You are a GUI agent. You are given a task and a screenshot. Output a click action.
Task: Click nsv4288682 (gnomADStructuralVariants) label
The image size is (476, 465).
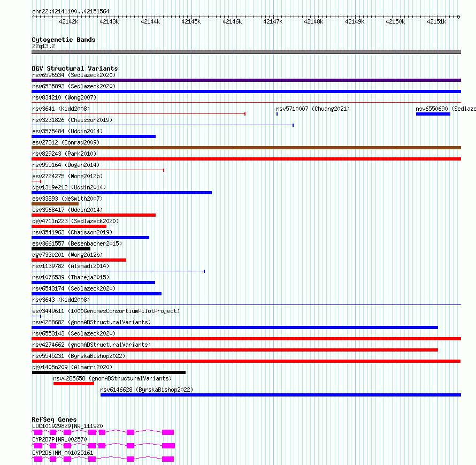tap(91, 322)
